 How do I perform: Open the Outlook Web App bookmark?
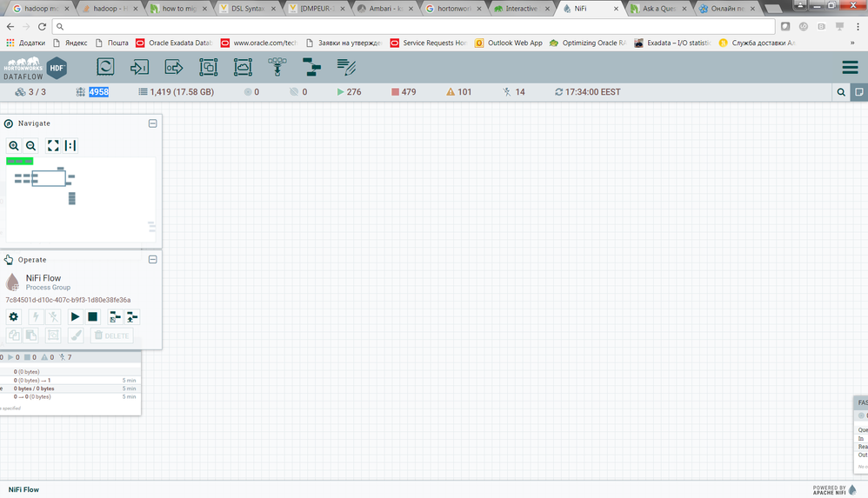point(509,43)
